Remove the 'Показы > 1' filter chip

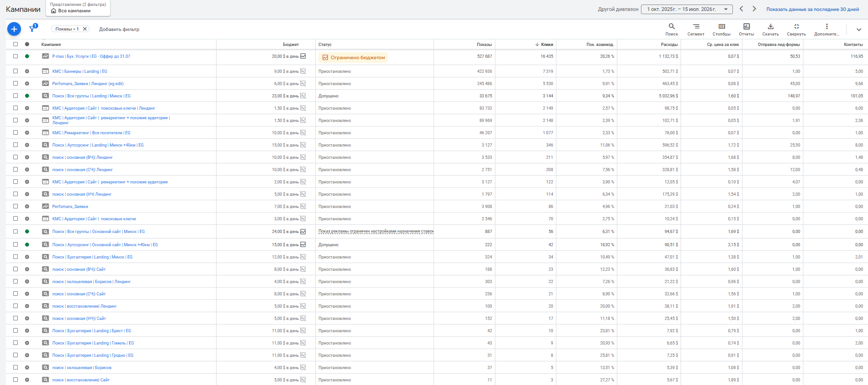point(85,29)
